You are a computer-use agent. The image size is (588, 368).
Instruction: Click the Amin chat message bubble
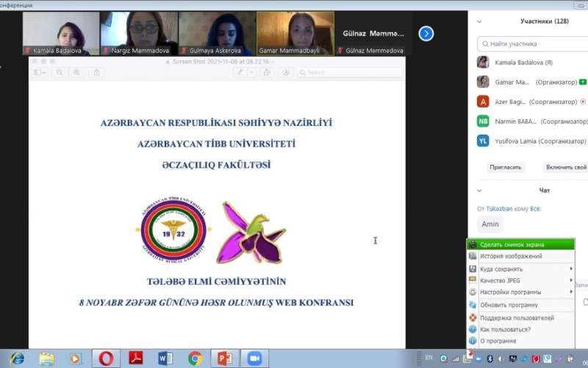(x=490, y=224)
